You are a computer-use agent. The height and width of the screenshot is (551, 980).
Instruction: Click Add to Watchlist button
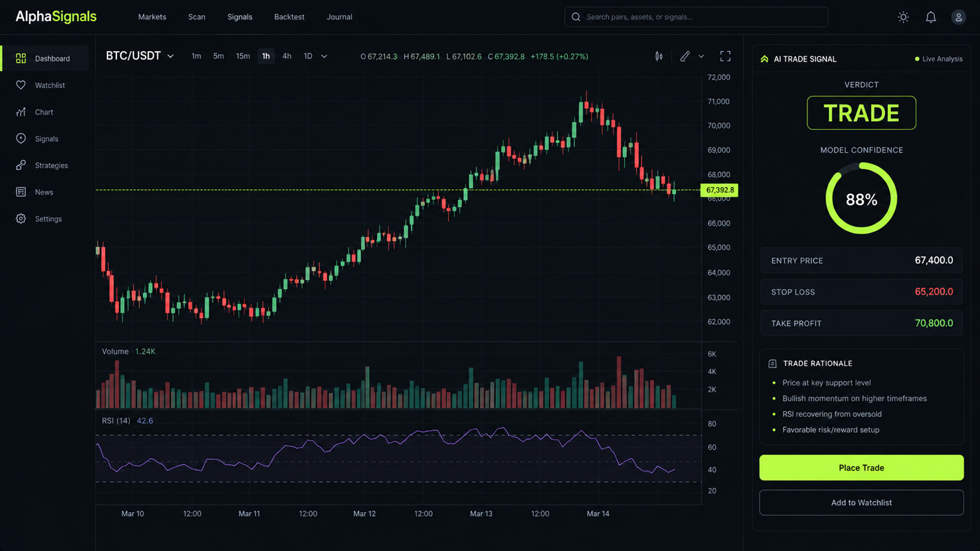point(861,503)
